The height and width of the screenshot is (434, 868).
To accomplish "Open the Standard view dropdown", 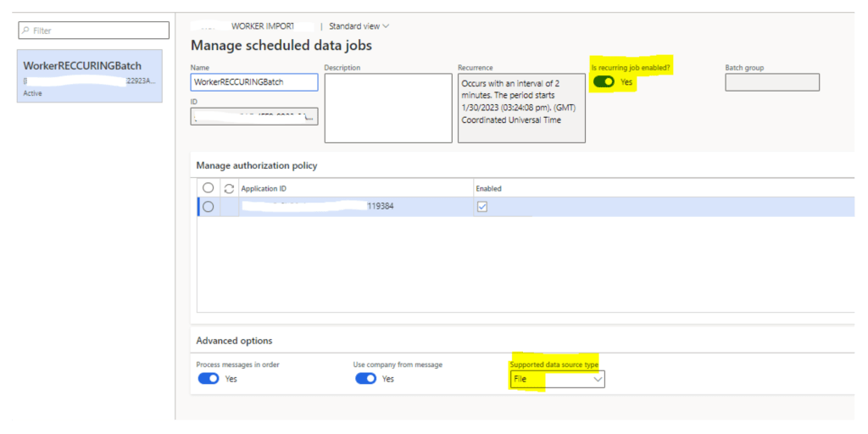I will (359, 26).
